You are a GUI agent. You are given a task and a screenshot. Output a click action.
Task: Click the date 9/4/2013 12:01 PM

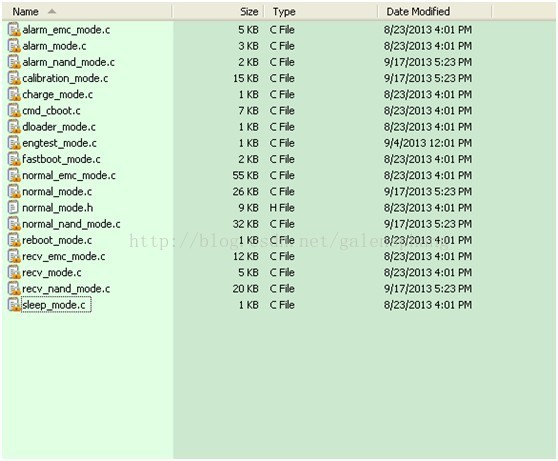428,143
